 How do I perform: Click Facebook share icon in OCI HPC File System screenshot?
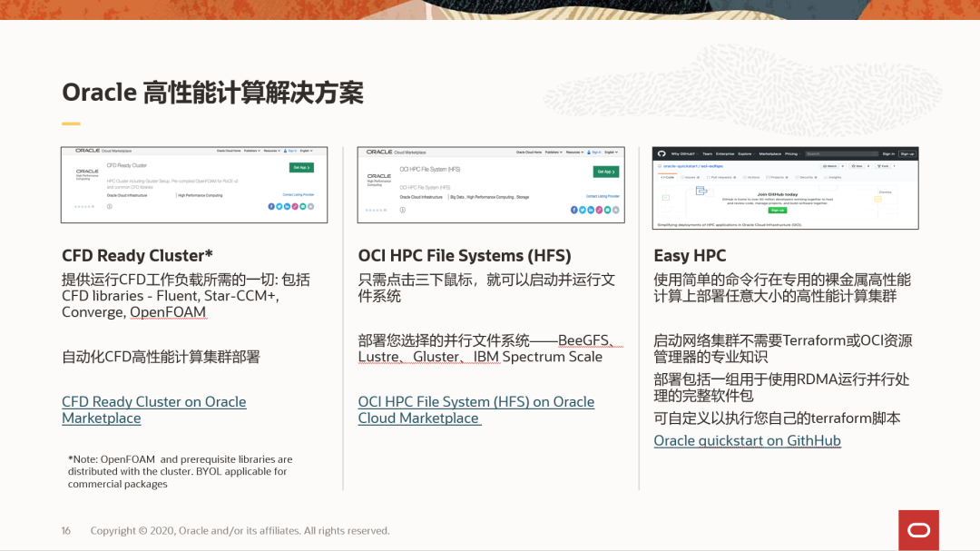[574, 211]
